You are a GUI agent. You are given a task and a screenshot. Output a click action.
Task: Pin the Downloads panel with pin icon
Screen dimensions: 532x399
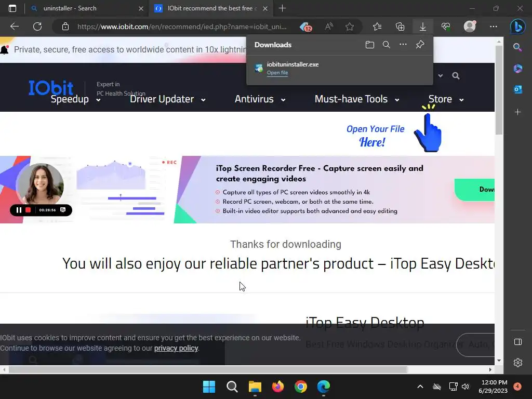[x=420, y=45]
